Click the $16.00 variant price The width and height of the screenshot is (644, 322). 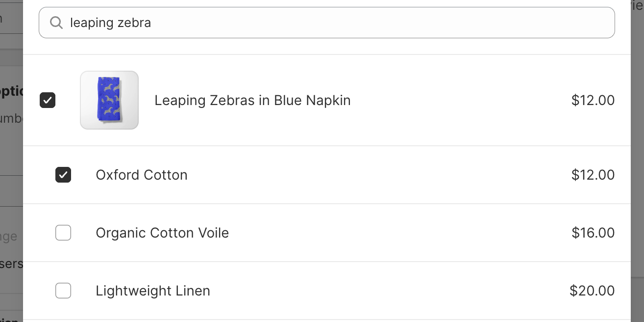pos(593,233)
